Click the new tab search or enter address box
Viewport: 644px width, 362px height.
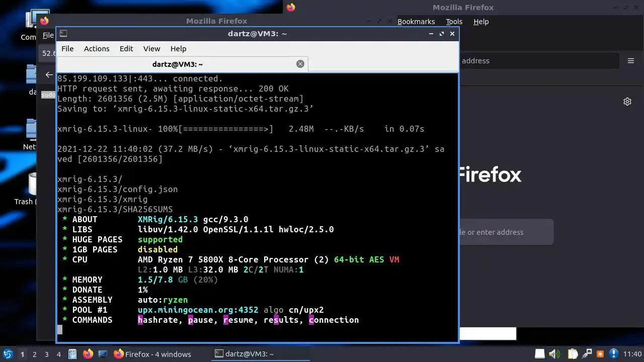click(x=506, y=232)
